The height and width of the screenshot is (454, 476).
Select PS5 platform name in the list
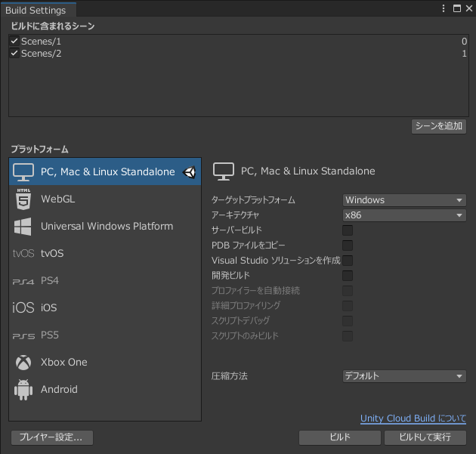coord(49,335)
